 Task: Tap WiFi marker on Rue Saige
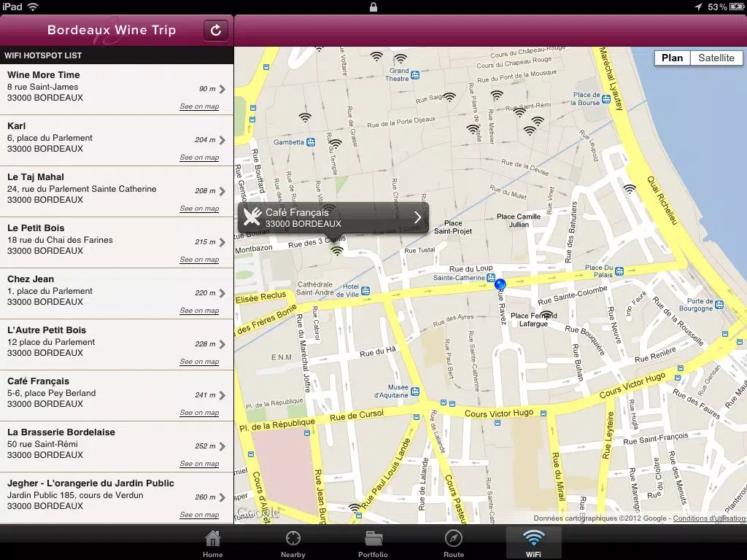[x=449, y=97]
